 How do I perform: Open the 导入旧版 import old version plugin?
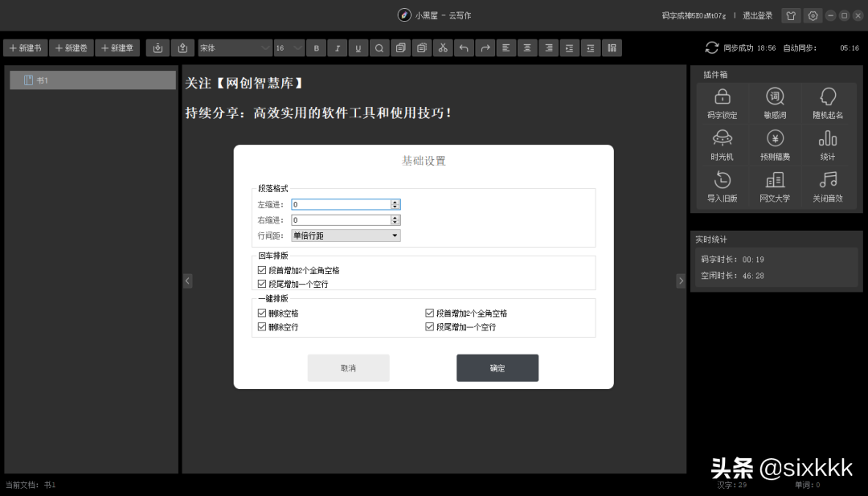pos(722,187)
